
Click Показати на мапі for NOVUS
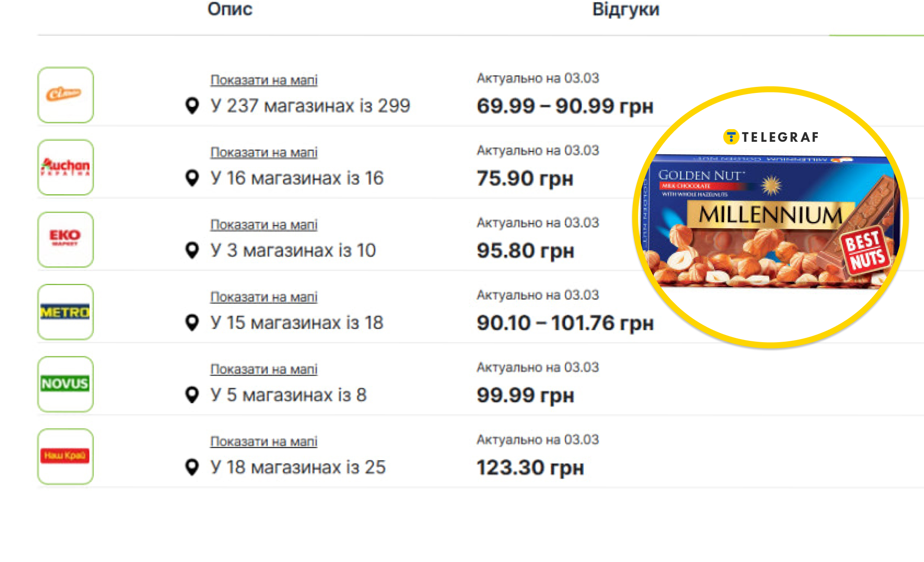point(264,369)
